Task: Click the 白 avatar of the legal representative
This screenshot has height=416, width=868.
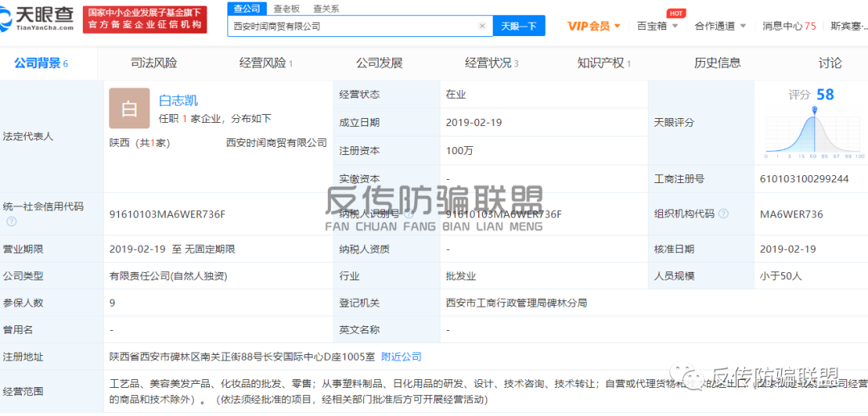Action: (x=129, y=109)
